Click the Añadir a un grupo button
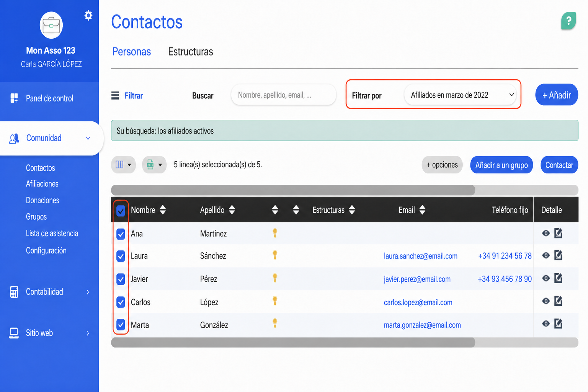Image resolution: width=588 pixels, height=392 pixels. pyautogui.click(x=501, y=165)
